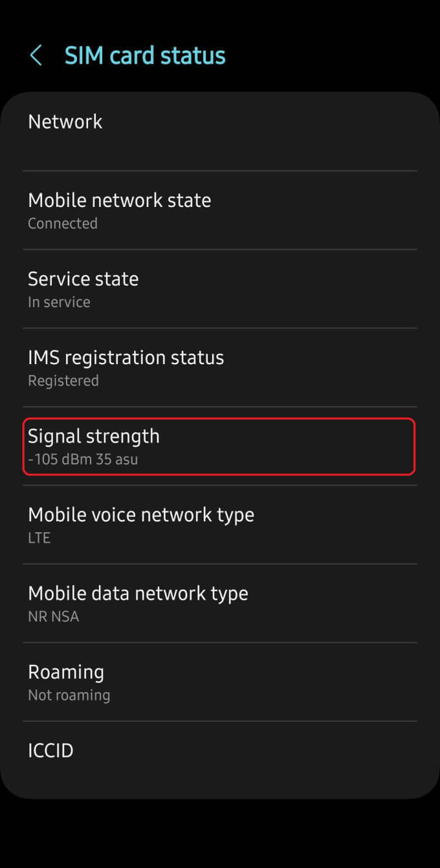Select the Service state label
This screenshot has width=440, height=868.
pos(83,279)
